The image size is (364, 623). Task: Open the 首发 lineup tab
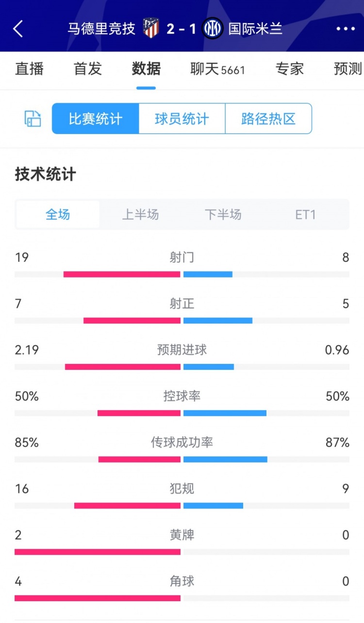pos(88,69)
